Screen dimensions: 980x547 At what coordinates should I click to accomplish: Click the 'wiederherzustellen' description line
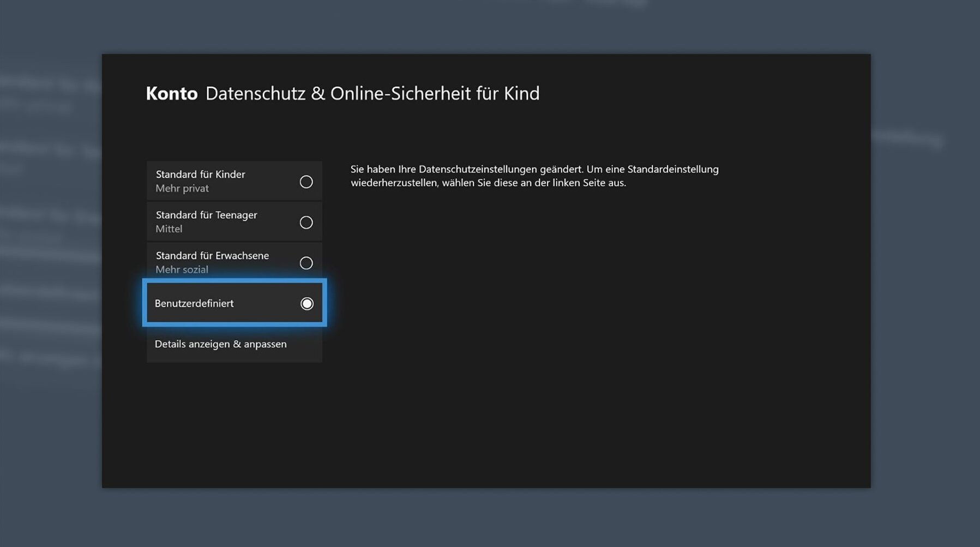(488, 183)
